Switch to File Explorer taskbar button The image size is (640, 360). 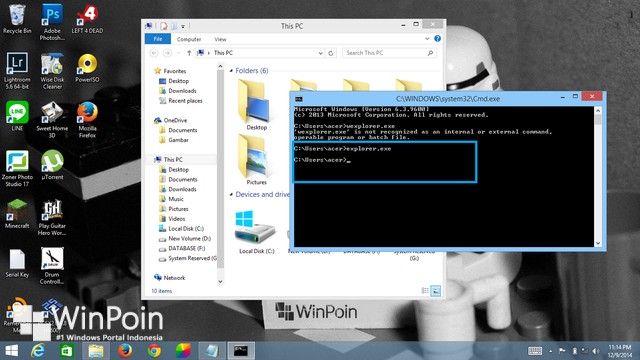96,351
